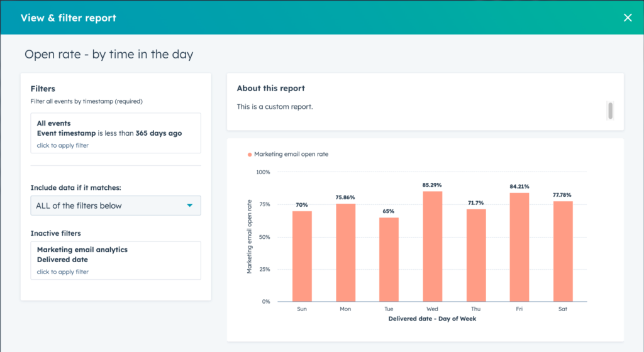Viewport: 644px width, 352px height.
Task: Click the Saturday bar in the chart
Action: tap(563, 251)
